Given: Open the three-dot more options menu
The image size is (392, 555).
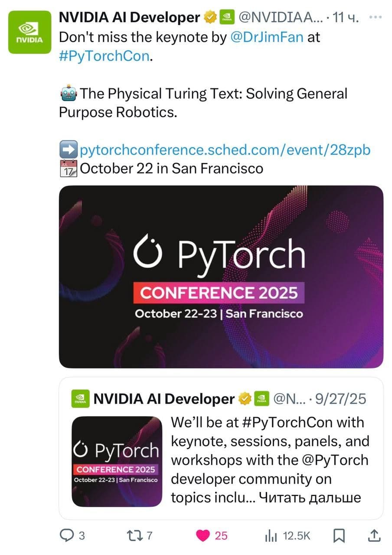Looking at the screenshot, I should point(374,17).
